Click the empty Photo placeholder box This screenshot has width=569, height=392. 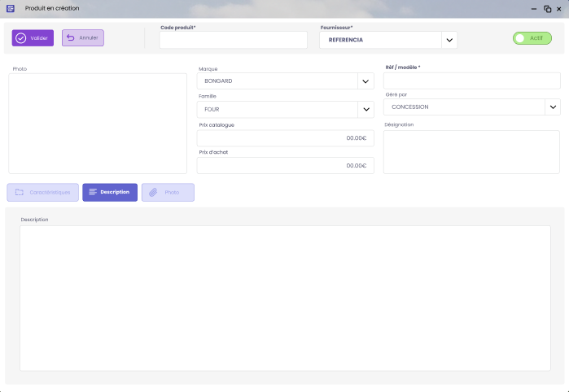click(x=98, y=124)
